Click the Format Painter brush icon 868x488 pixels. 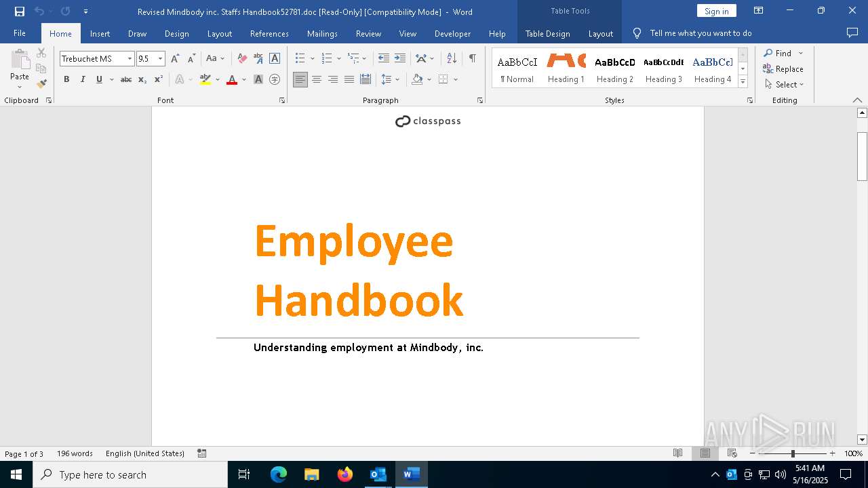coord(41,84)
